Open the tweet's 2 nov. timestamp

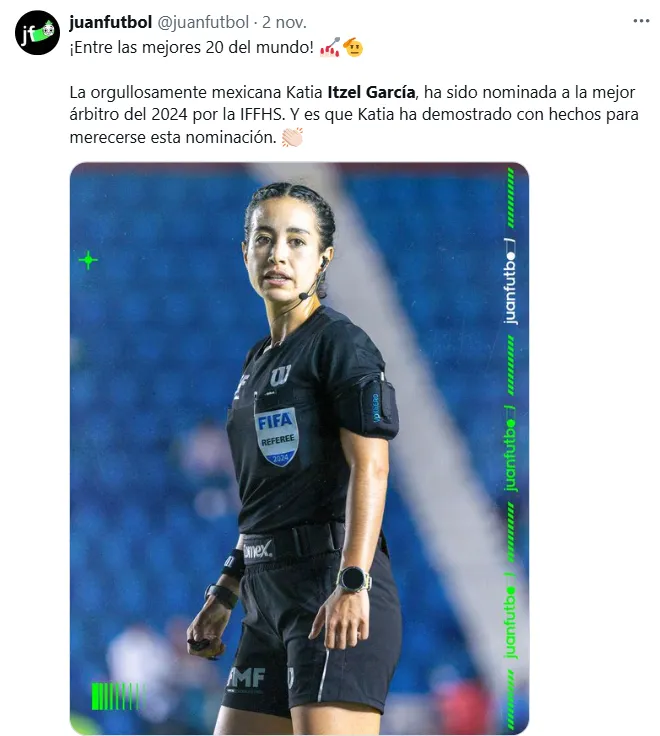tap(284, 22)
